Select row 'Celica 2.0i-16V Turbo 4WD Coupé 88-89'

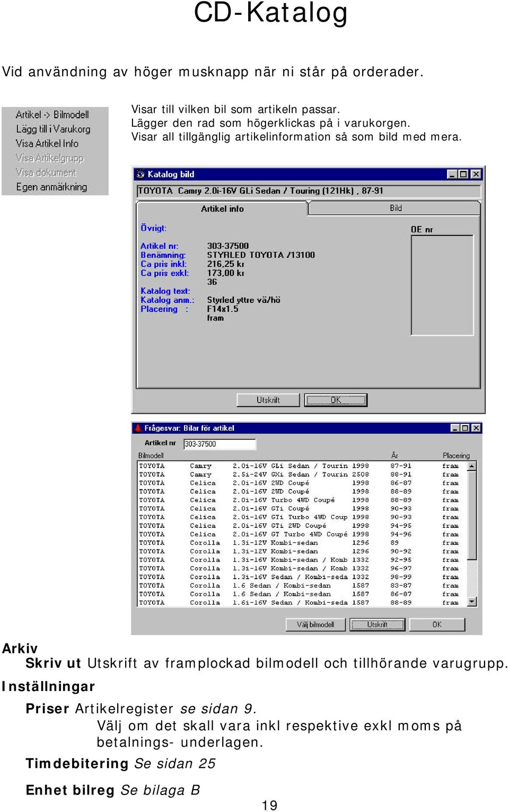(x=302, y=500)
